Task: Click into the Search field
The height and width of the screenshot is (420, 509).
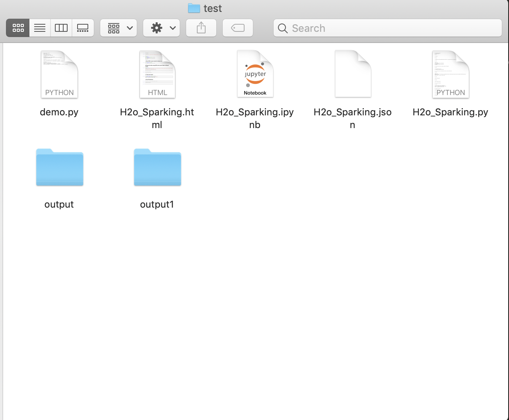Action: [x=388, y=28]
